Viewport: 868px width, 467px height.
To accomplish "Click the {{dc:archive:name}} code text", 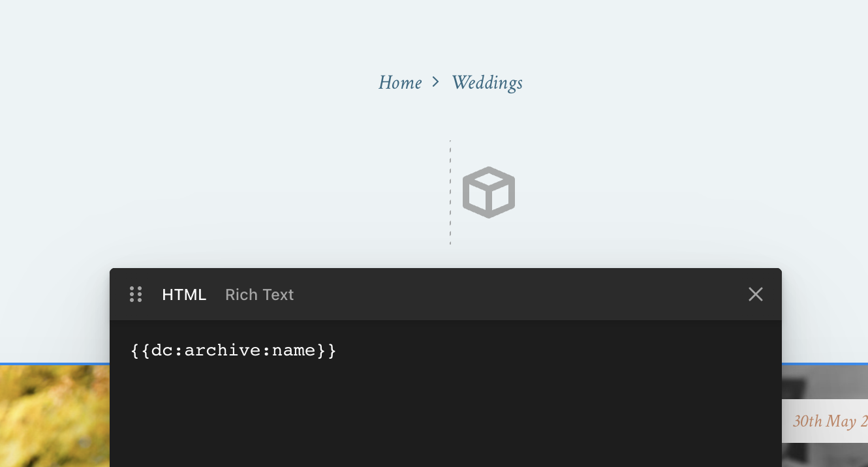I will (x=233, y=351).
